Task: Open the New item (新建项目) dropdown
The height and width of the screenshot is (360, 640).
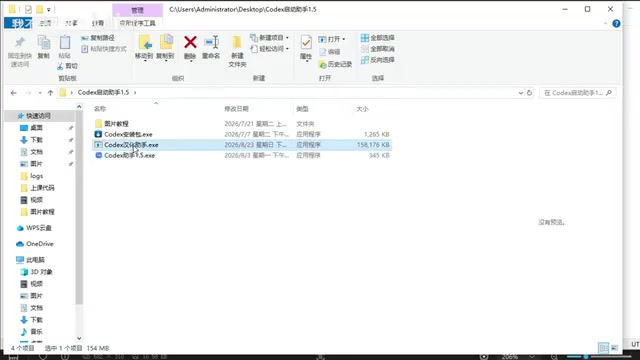Action: pos(269,38)
